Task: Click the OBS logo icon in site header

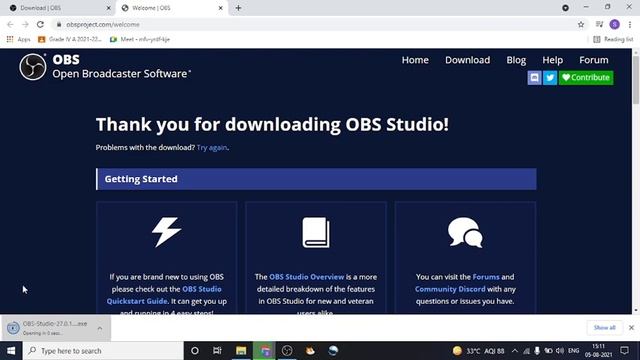Action: (33, 67)
